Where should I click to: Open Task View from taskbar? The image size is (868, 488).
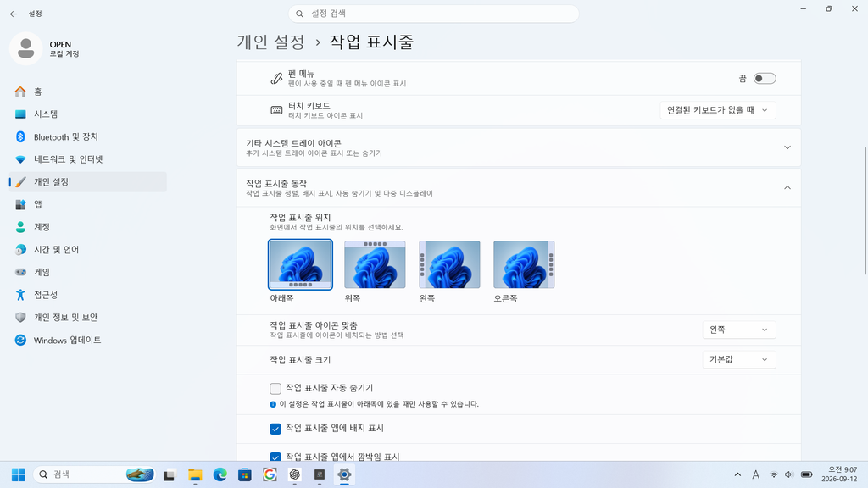(170, 474)
